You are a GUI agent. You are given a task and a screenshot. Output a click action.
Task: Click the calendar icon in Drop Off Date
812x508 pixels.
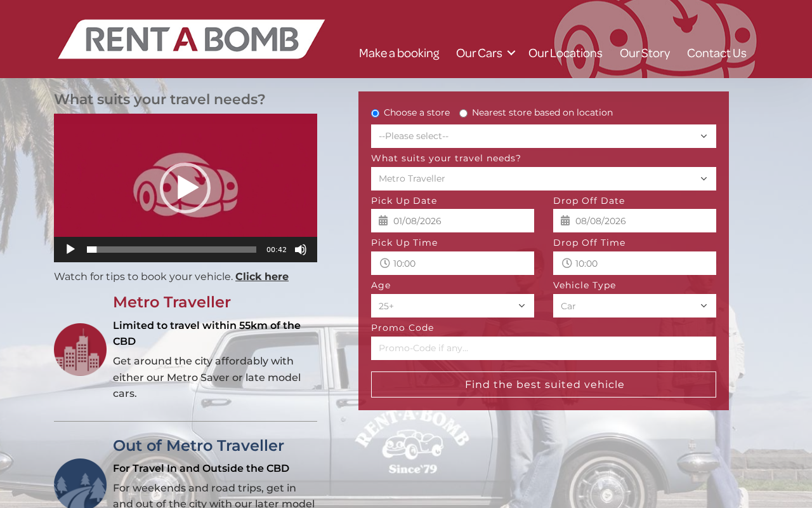(x=565, y=221)
